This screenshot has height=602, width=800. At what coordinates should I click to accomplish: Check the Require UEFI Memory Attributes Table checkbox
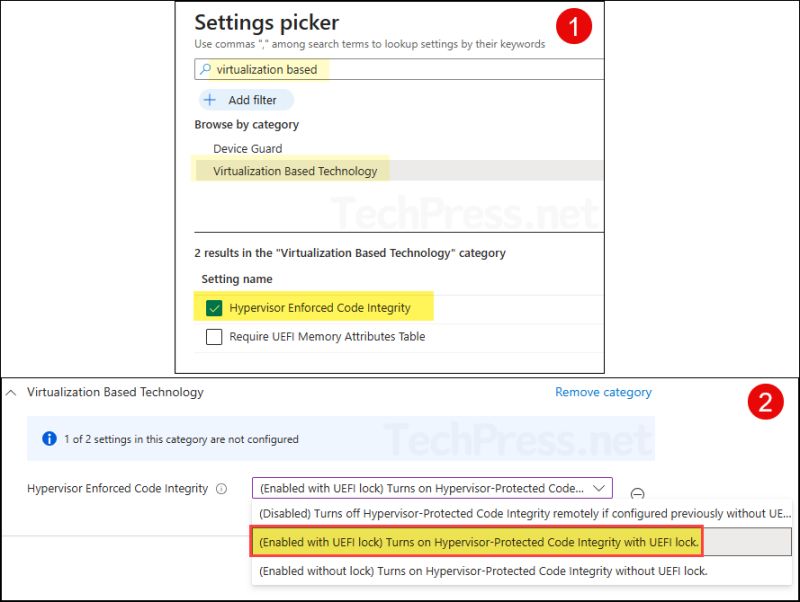215,337
